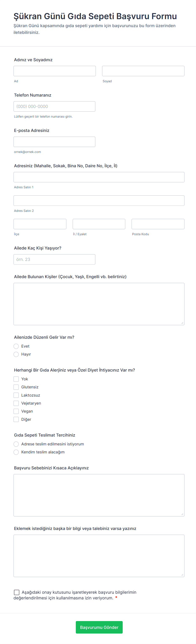This screenshot has height=644, width=196.
Task: Click the Başvurumu Gönder button
Action: tap(99, 627)
